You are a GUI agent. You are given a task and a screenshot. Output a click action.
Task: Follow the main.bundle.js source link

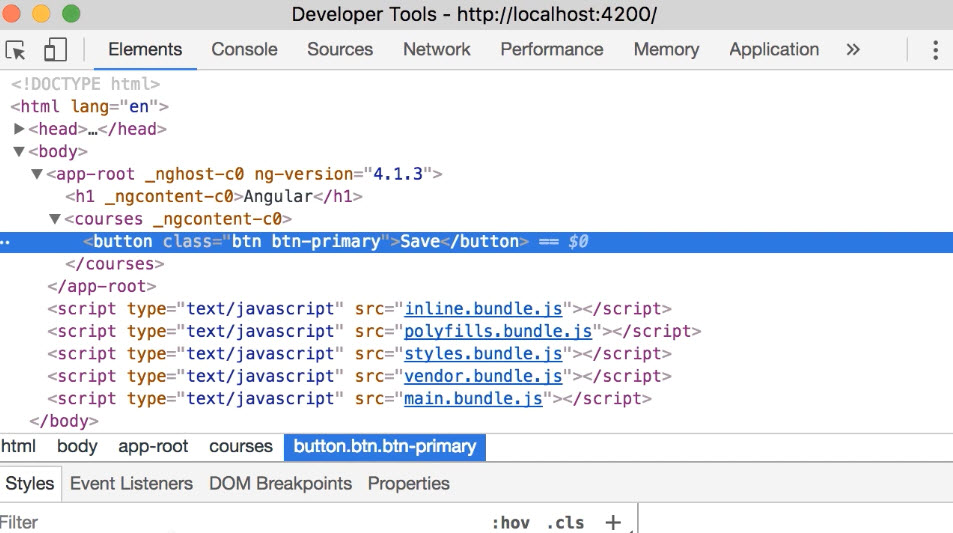(x=473, y=398)
